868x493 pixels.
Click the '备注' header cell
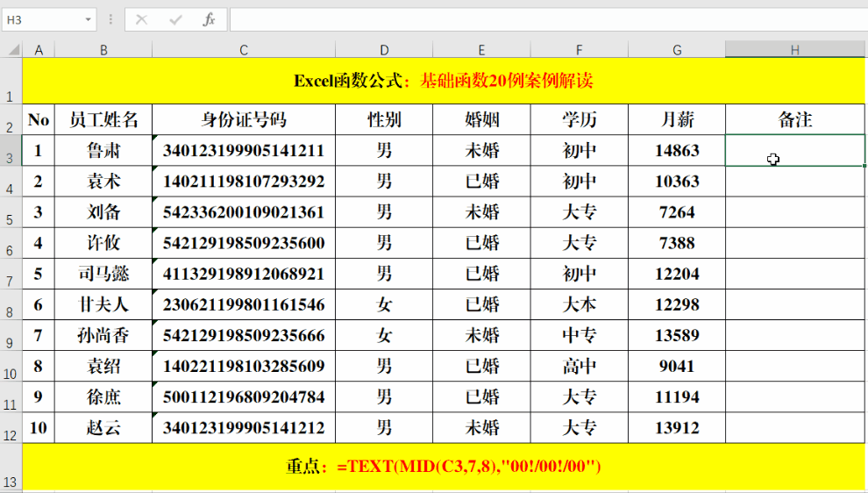795,119
